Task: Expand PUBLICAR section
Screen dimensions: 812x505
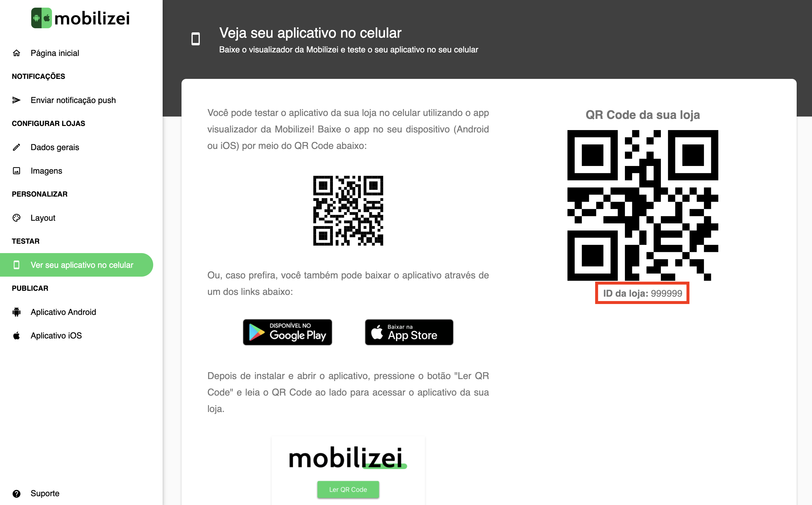Action: click(30, 288)
